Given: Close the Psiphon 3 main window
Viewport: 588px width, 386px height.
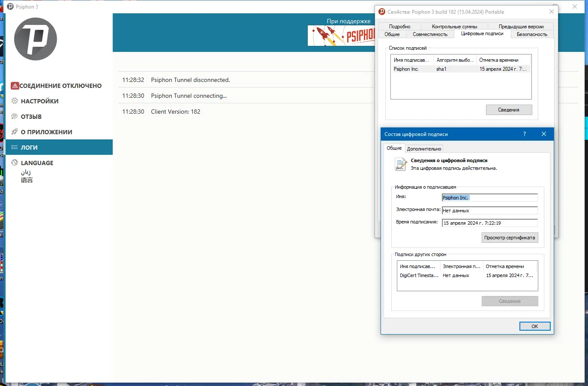Looking at the screenshot, I should 575,6.
